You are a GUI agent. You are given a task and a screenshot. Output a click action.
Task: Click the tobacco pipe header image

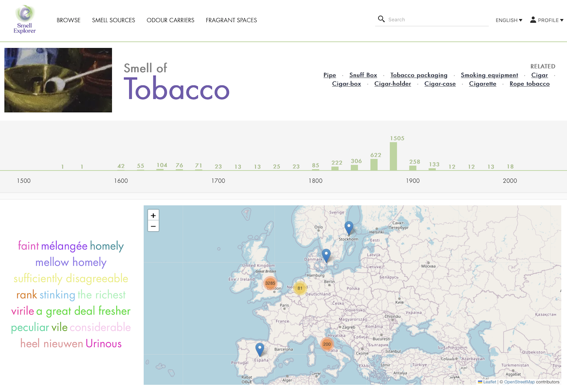coord(58,80)
